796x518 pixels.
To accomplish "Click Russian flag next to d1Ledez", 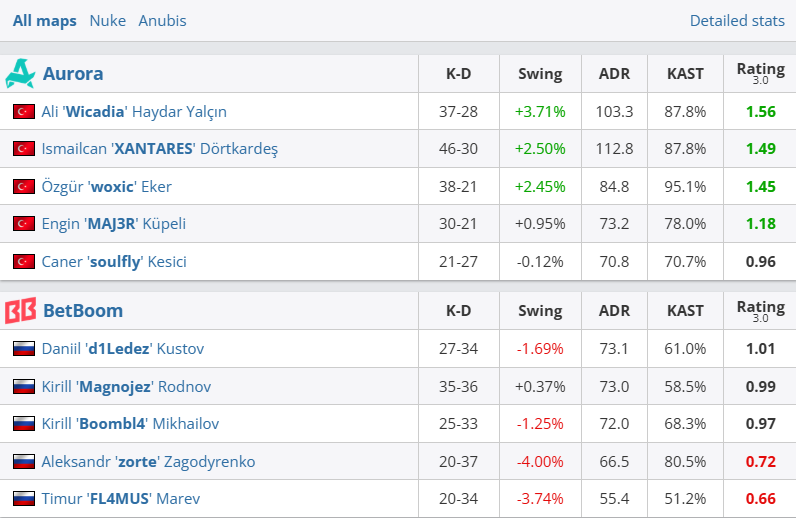I will click(24, 348).
